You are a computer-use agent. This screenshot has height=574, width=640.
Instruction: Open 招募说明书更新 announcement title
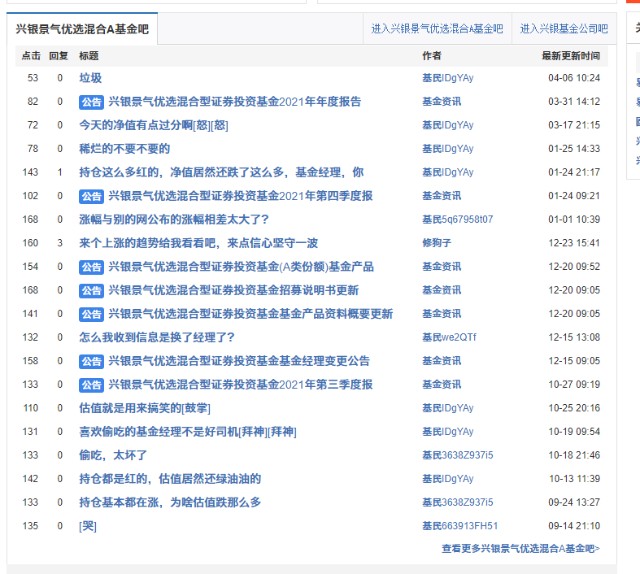click(233, 290)
